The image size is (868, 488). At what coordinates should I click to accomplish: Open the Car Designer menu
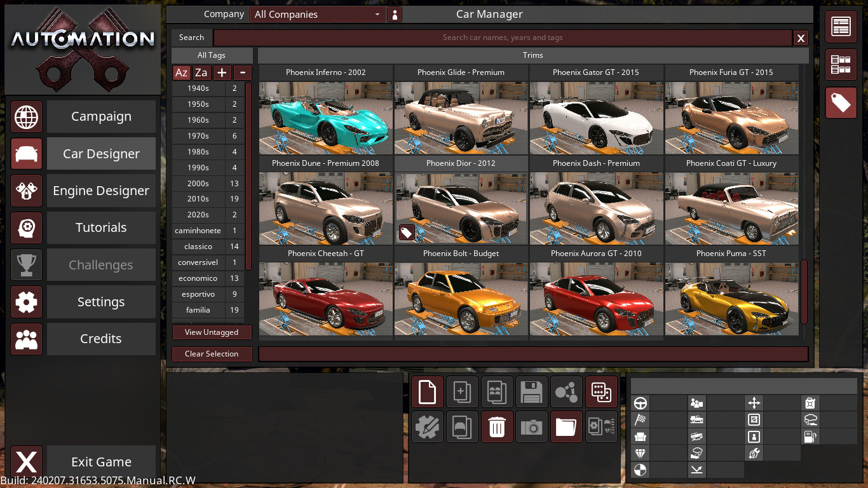click(x=101, y=154)
